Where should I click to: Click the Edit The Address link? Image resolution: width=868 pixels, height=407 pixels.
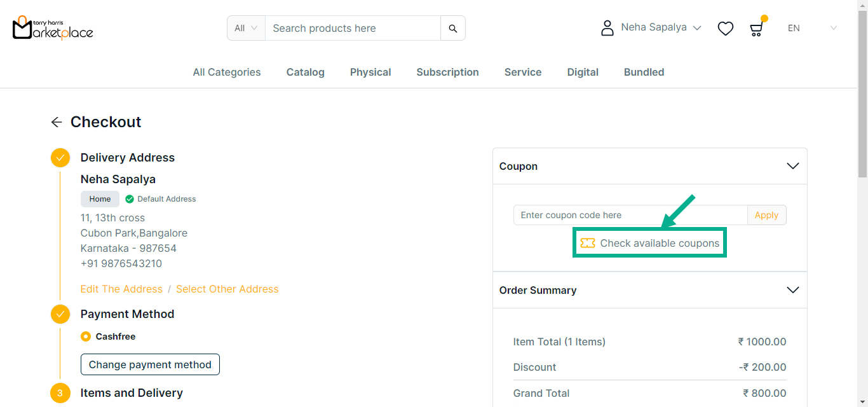point(121,289)
